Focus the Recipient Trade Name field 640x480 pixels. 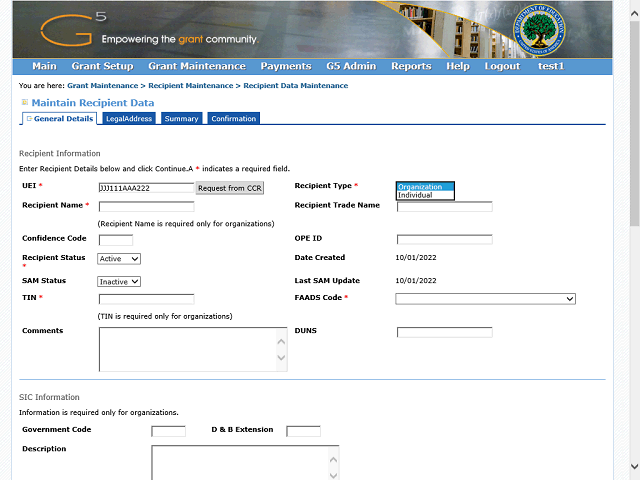pyautogui.click(x=444, y=207)
